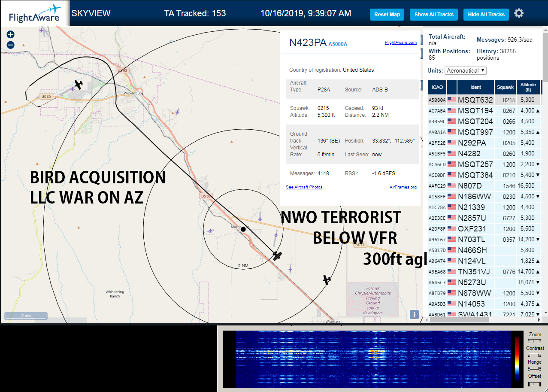Click the US flag in N807D row
The height and width of the screenshot is (392, 548).
[x=452, y=186]
